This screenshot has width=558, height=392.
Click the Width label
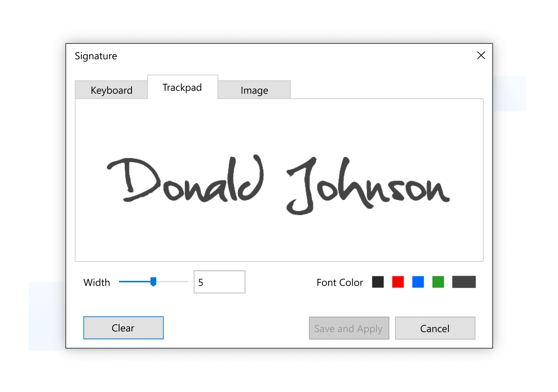click(97, 282)
